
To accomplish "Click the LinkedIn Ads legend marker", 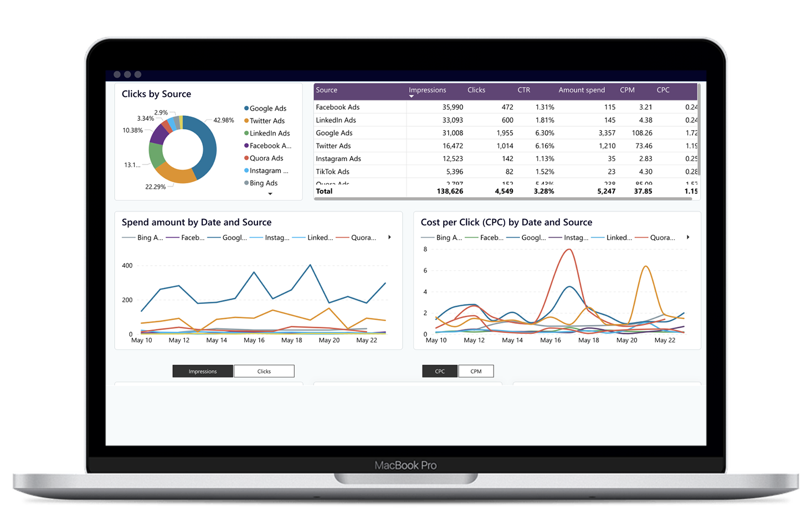I will 246,133.
